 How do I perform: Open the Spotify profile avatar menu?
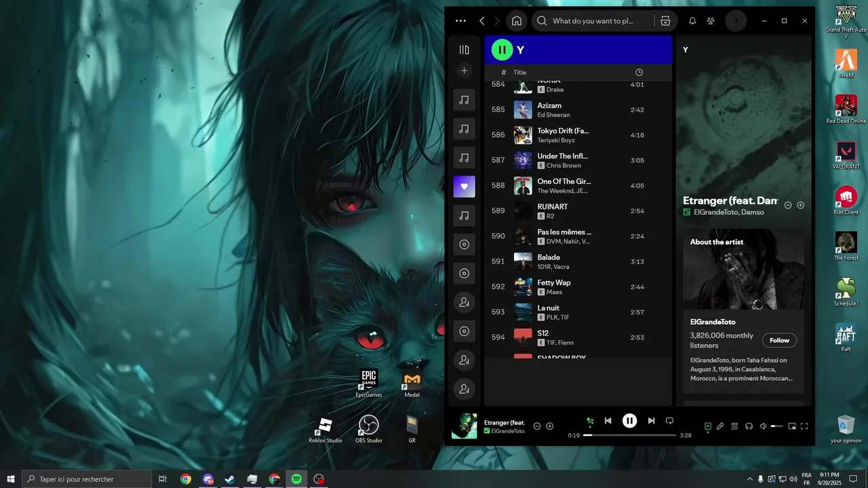(736, 21)
